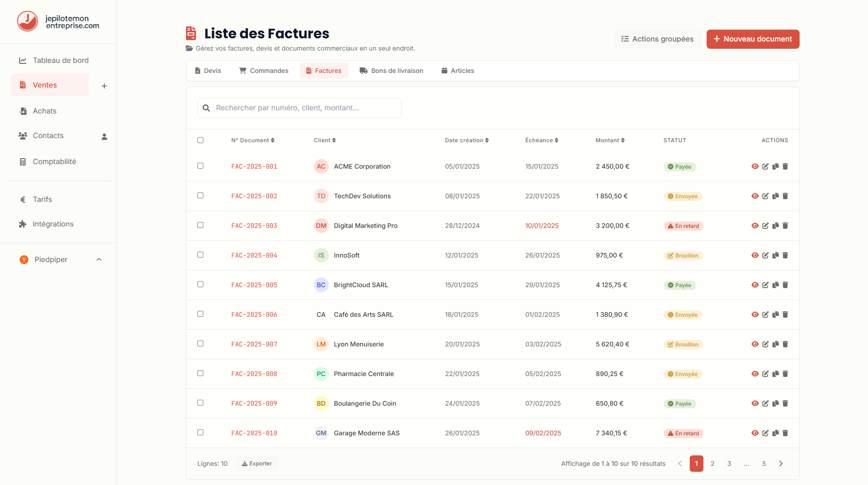The height and width of the screenshot is (485, 868).
Task: Check the box for ACME Corporation invoice
Action: [200, 166]
